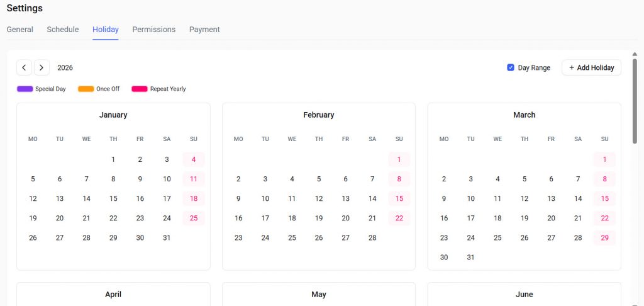Open the Permissions tab
Viewport: 644px width, 306px height.
(154, 30)
